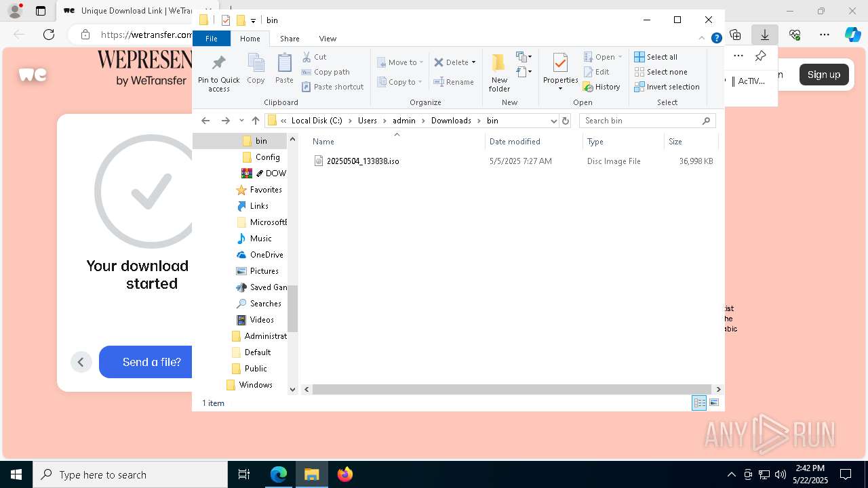Create a New folder
The image size is (868, 488).
[499, 73]
